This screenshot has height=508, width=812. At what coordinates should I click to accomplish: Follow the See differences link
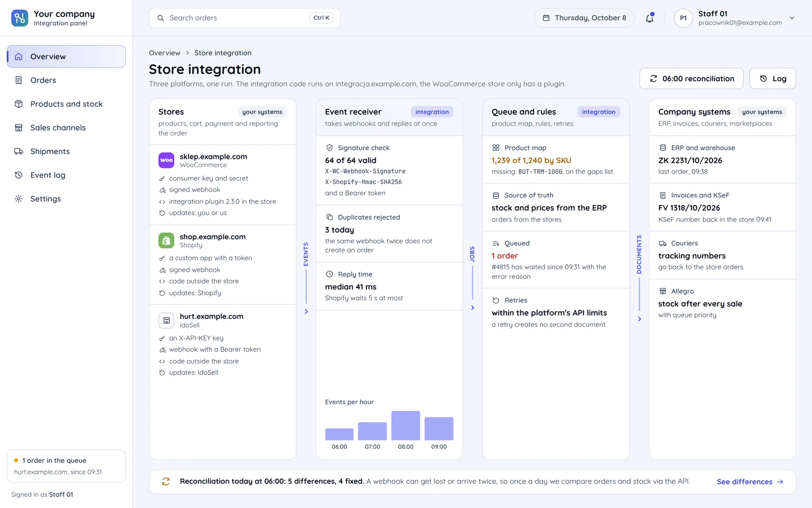[750, 482]
